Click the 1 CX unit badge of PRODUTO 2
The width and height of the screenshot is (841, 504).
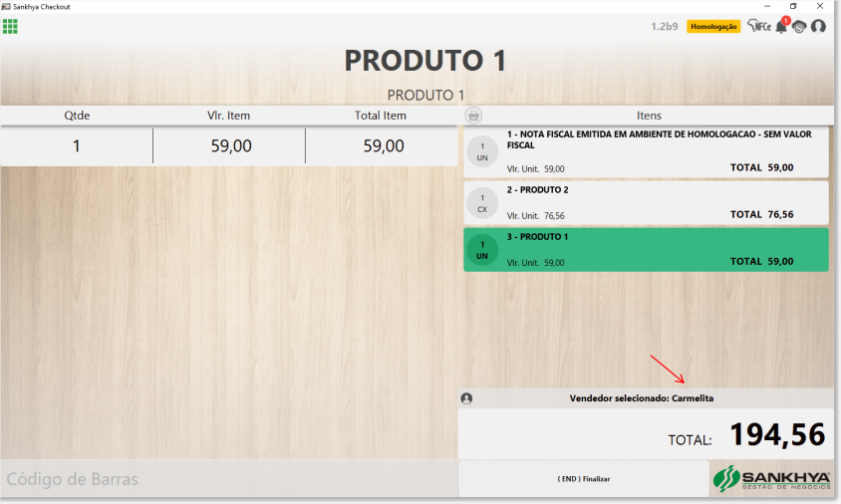coord(482,203)
